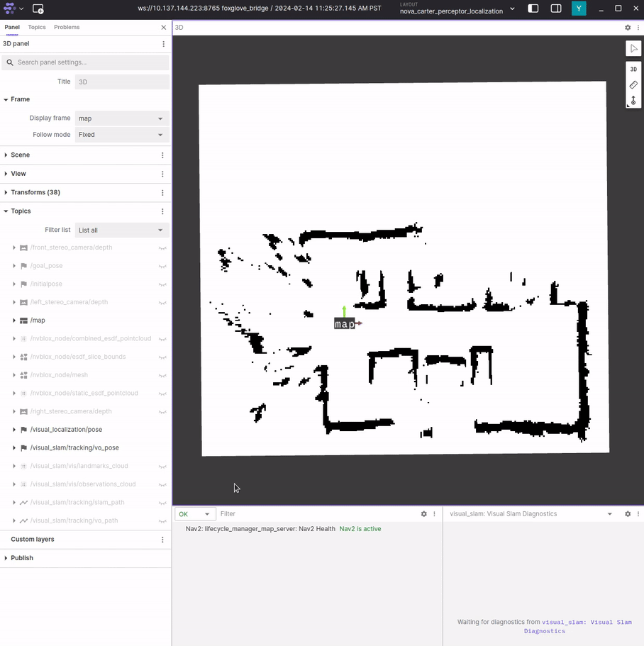Viewport: 644px width, 646px height.
Task: Toggle the 3D camera mode button
Action: (x=633, y=69)
